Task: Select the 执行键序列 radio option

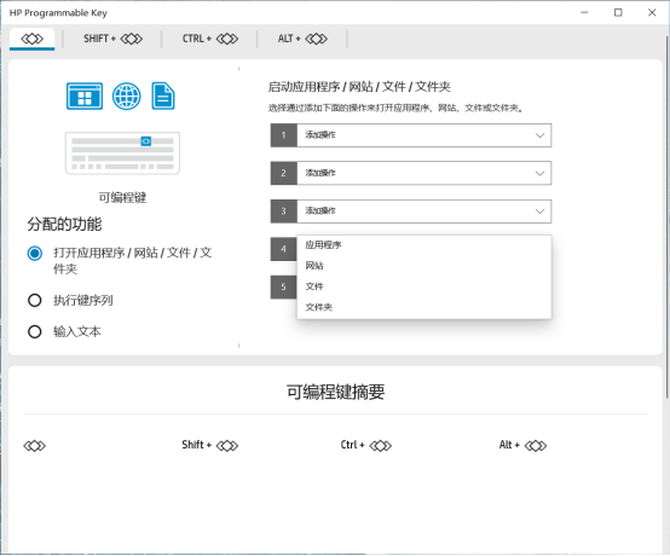Action: point(35,300)
